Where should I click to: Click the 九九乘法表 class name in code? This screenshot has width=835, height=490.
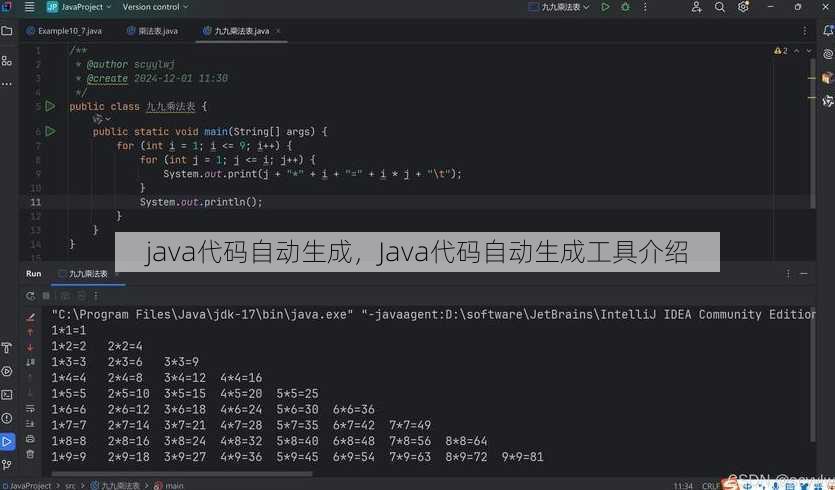(x=170, y=106)
